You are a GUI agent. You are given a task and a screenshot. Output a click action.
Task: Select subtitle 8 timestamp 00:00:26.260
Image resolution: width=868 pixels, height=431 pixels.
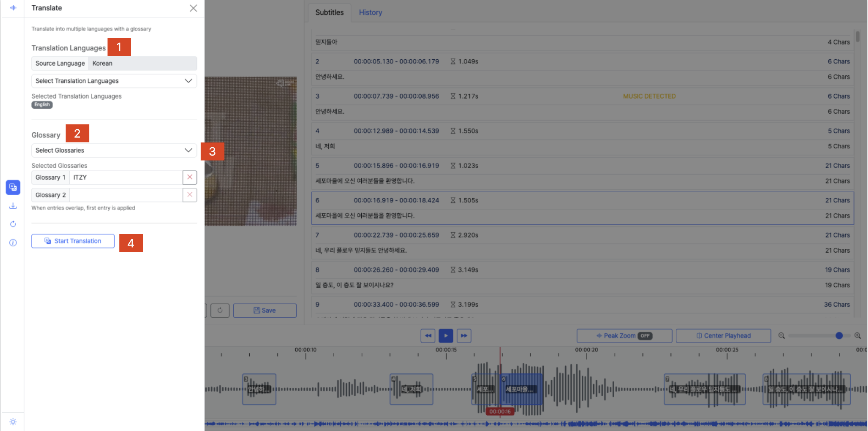[x=396, y=270]
